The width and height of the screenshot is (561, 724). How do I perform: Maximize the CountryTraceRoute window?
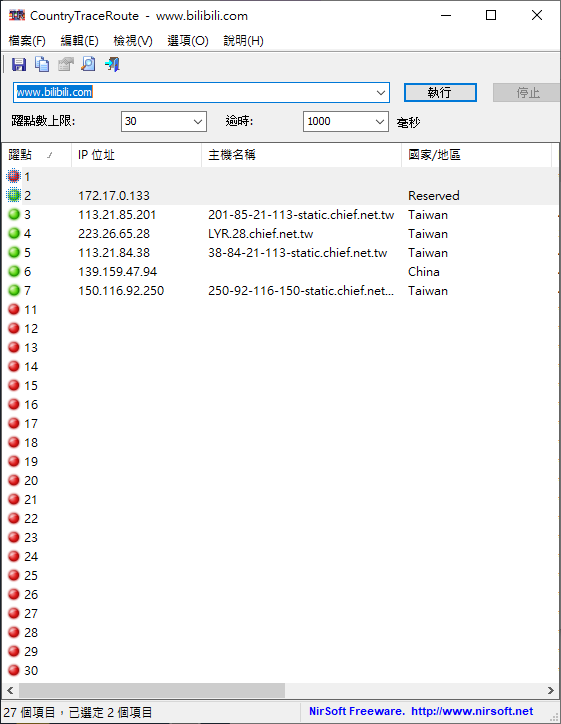pyautogui.click(x=491, y=15)
